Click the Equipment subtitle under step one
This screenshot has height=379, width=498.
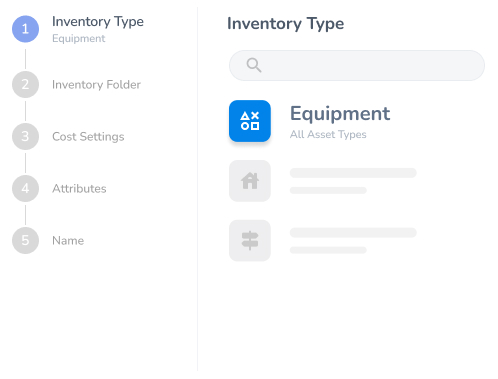(x=79, y=39)
